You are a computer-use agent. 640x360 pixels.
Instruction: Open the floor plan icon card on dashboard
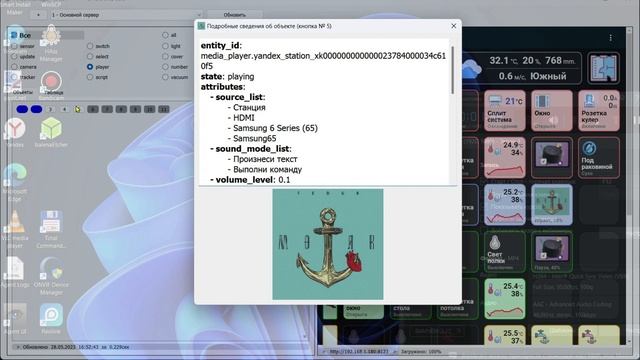[x=603, y=68]
